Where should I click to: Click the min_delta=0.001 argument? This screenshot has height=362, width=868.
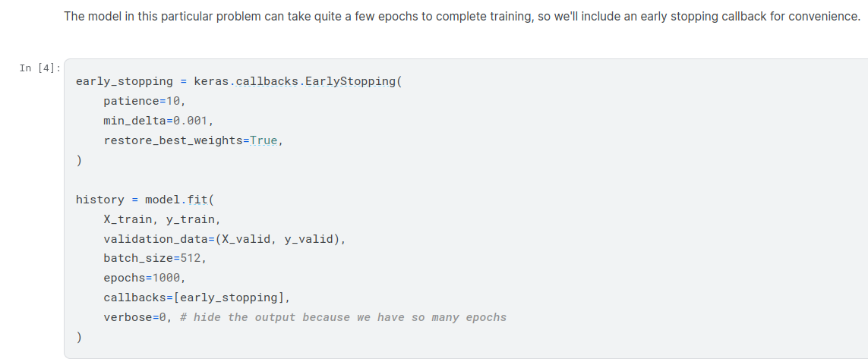(158, 121)
